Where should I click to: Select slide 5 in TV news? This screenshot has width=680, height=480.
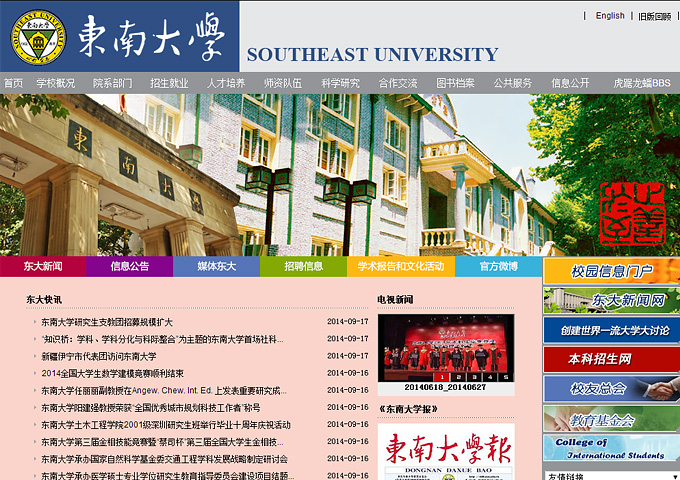[x=506, y=377]
